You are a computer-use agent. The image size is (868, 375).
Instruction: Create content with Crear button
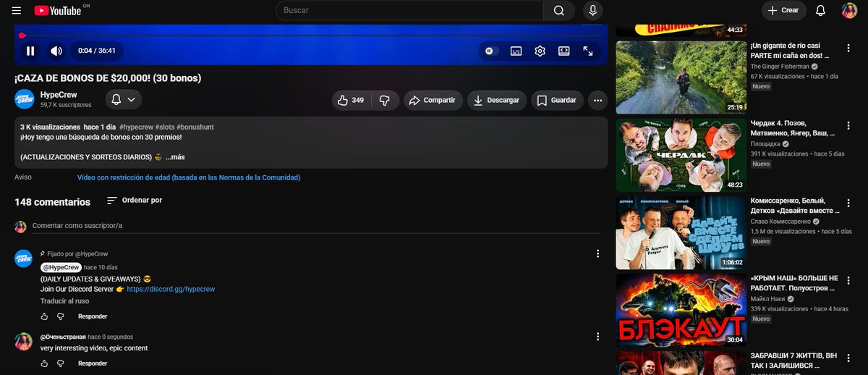tap(783, 10)
